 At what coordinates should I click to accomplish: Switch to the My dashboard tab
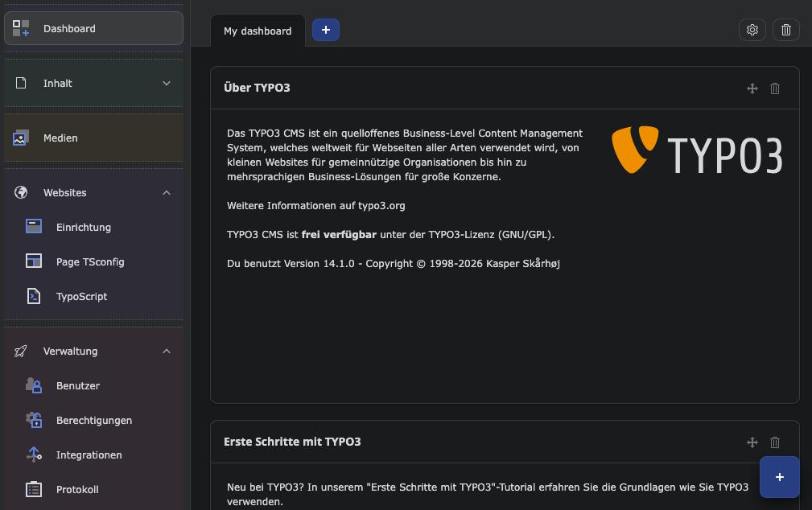click(258, 31)
